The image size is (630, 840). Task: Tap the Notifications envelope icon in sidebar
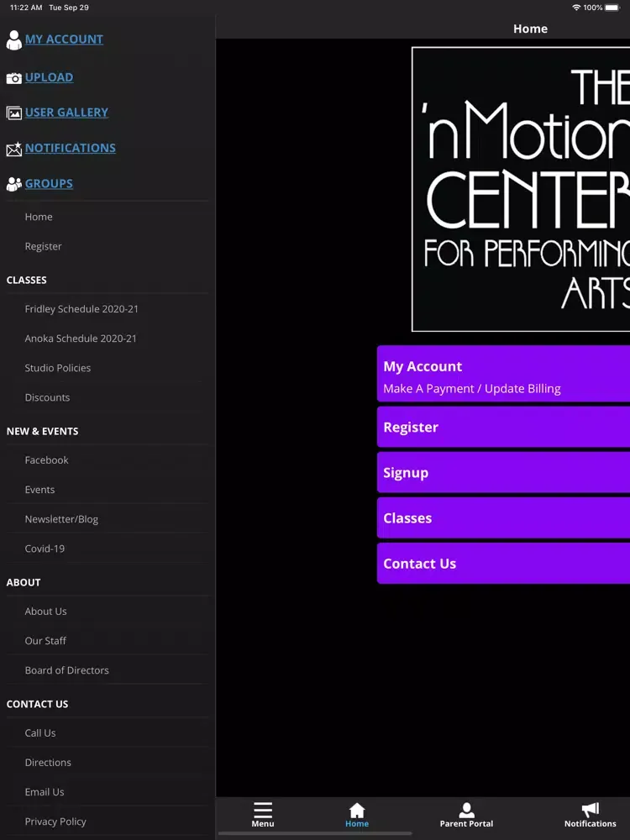[x=14, y=149]
